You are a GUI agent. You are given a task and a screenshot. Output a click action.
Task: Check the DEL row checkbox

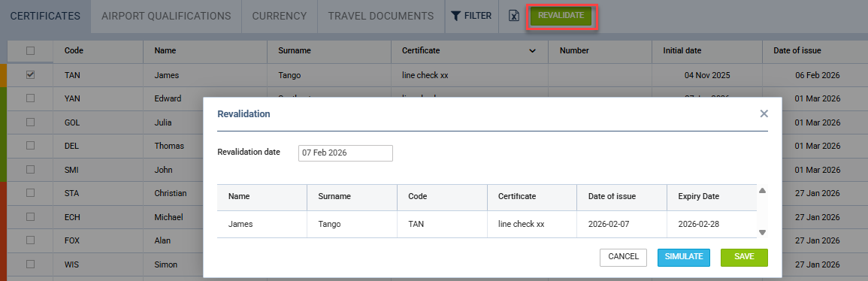pos(31,146)
